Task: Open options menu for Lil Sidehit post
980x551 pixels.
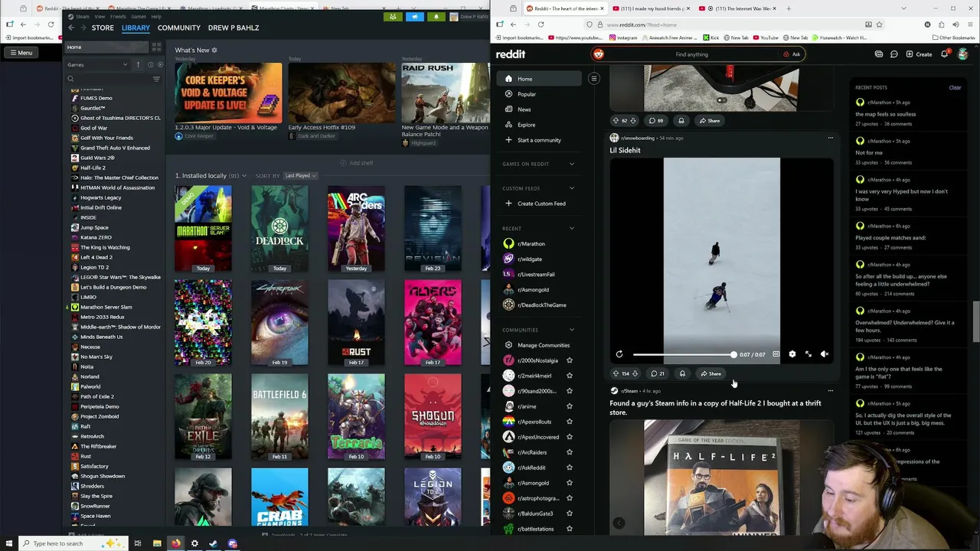Action: 830,138
